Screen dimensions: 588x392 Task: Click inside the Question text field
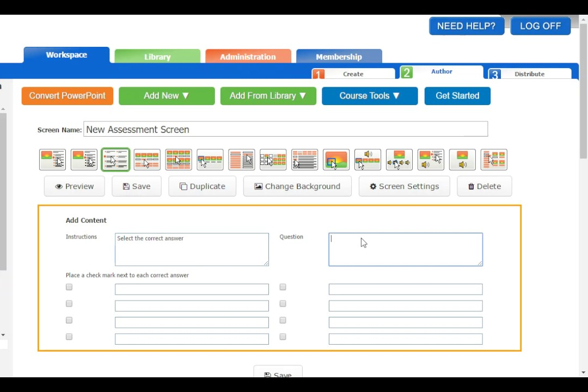click(x=405, y=249)
